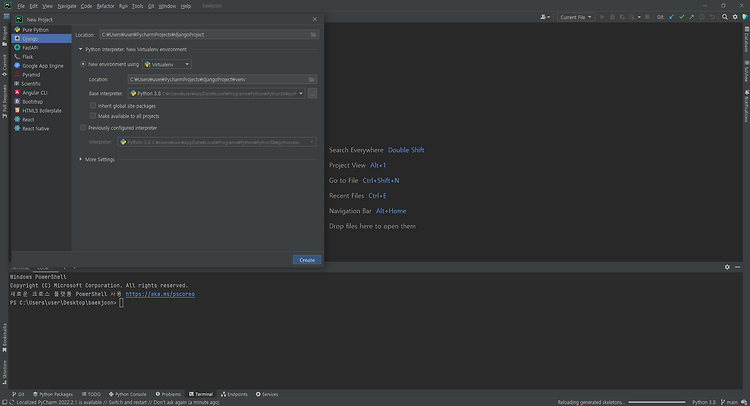Viewport: 750px width, 406px height.
Task: Open Current File run configuration dropdown
Action: (575, 17)
